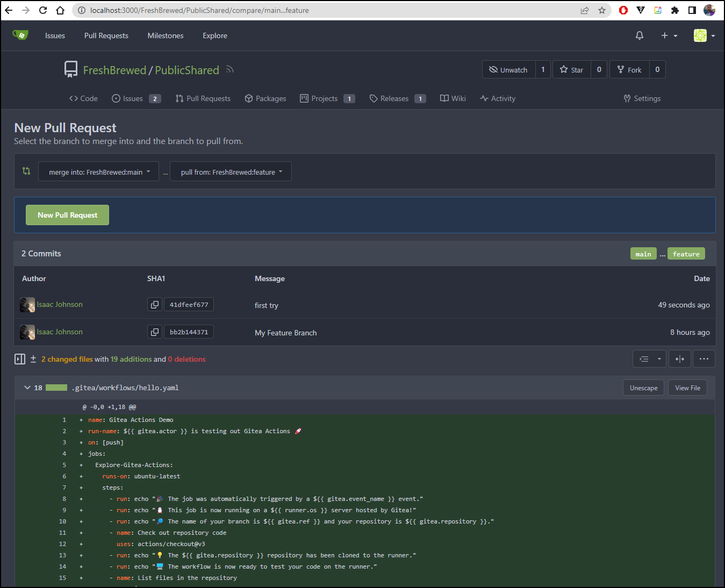Click the repository icon beside FreshBrewed
Screen dimensions: 725x588
(x=71, y=69)
